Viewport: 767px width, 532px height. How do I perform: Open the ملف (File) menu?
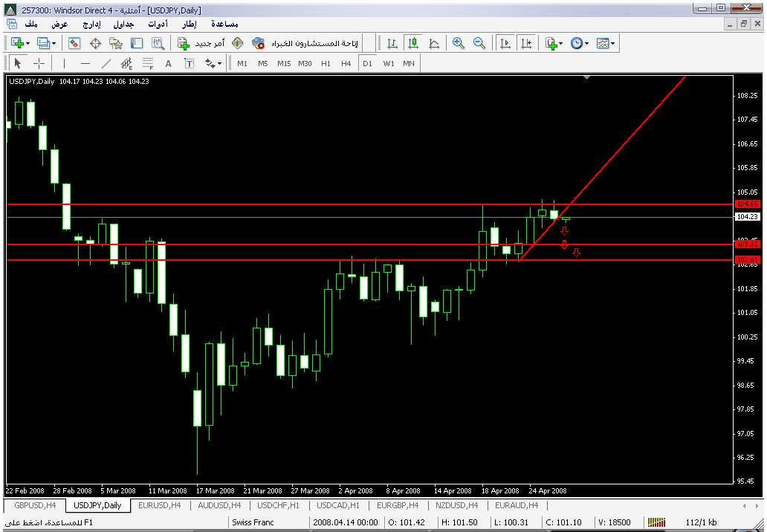click(31, 24)
